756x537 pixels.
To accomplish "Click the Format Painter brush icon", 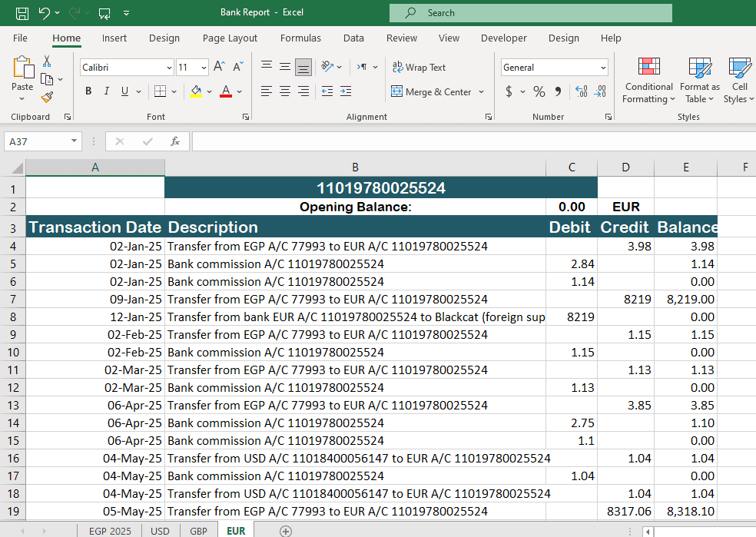I will point(47,98).
